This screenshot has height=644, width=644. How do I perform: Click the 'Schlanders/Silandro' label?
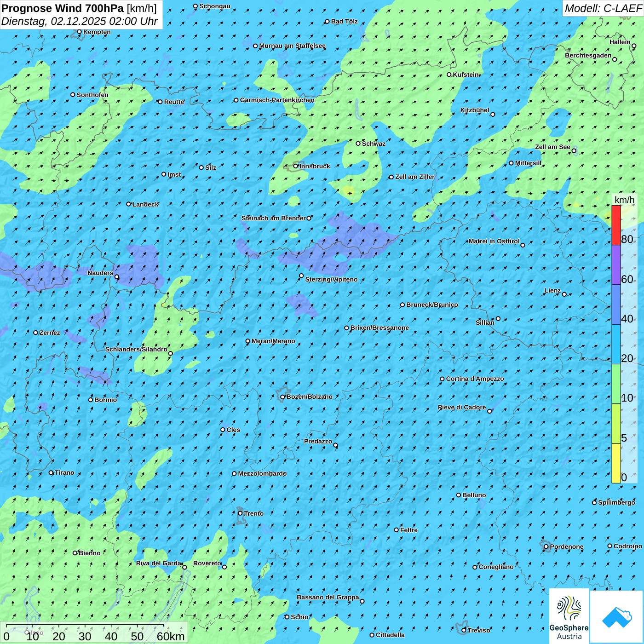coord(136,349)
